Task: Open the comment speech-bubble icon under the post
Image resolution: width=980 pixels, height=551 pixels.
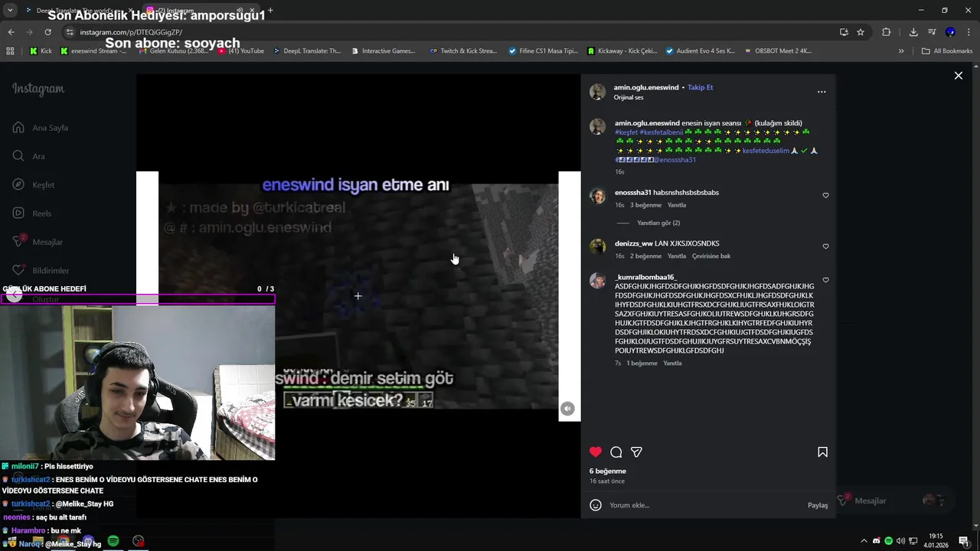Action: 616,452
